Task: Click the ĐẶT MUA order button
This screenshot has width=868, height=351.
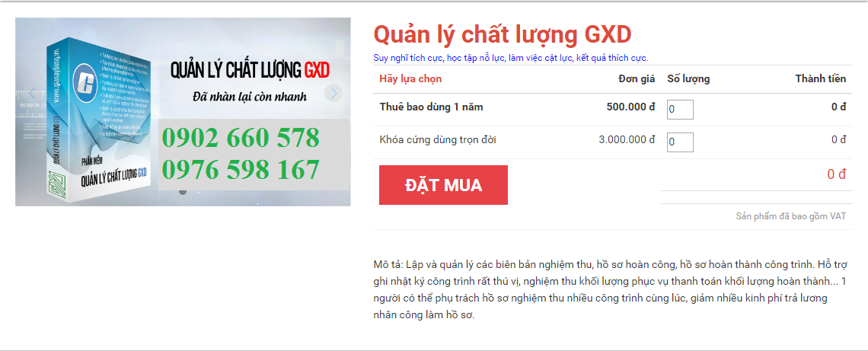Action: pyautogui.click(x=443, y=185)
